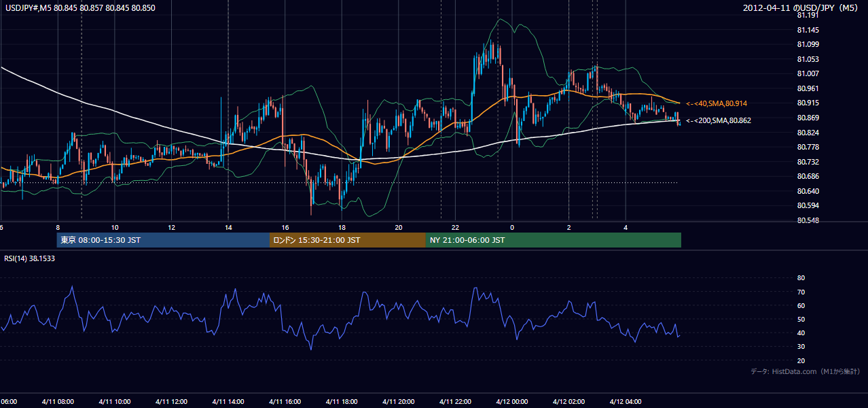Click the RSI 60 level label
The height and width of the screenshot is (408, 868).
click(801, 305)
